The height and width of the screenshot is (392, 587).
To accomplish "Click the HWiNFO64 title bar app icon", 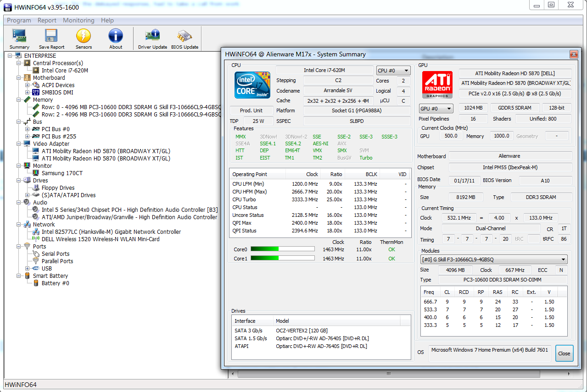I will click(7, 7).
